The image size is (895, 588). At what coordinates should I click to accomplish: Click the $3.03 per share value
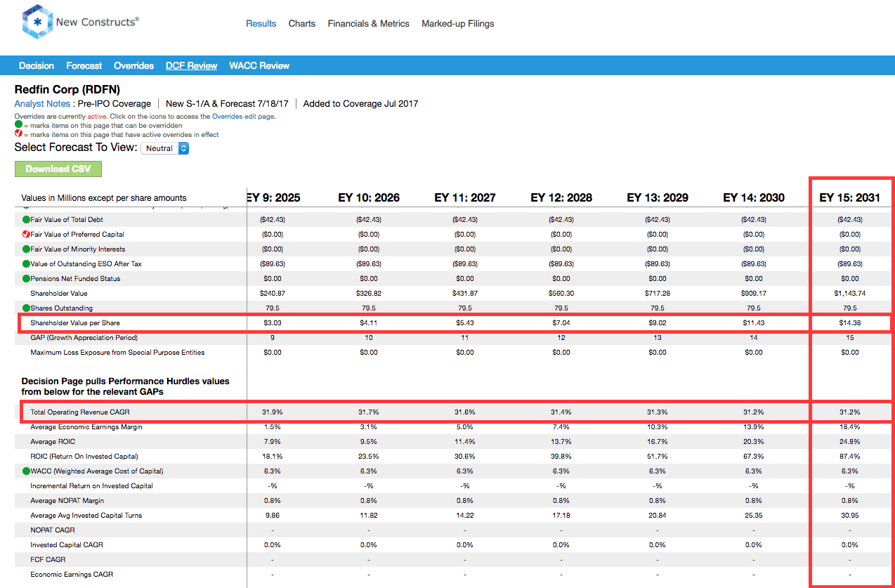click(273, 323)
